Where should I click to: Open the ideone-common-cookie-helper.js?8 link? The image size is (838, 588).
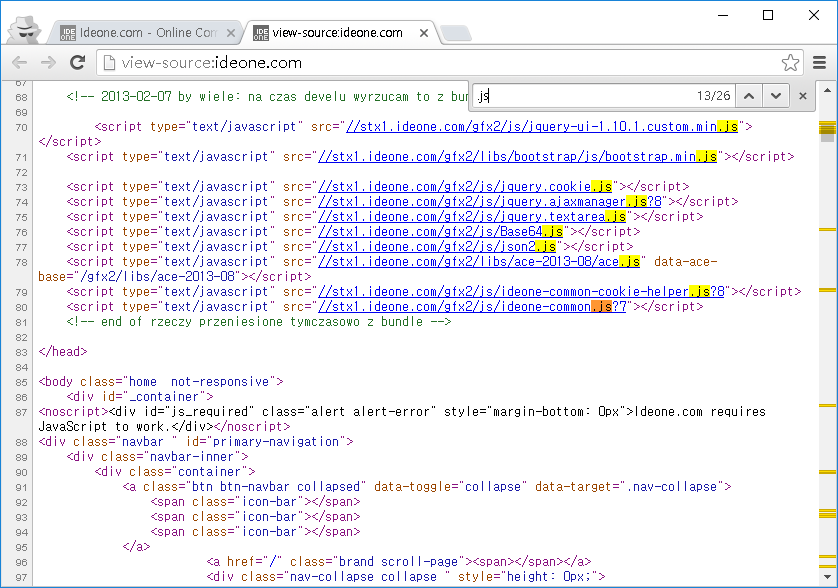521,291
